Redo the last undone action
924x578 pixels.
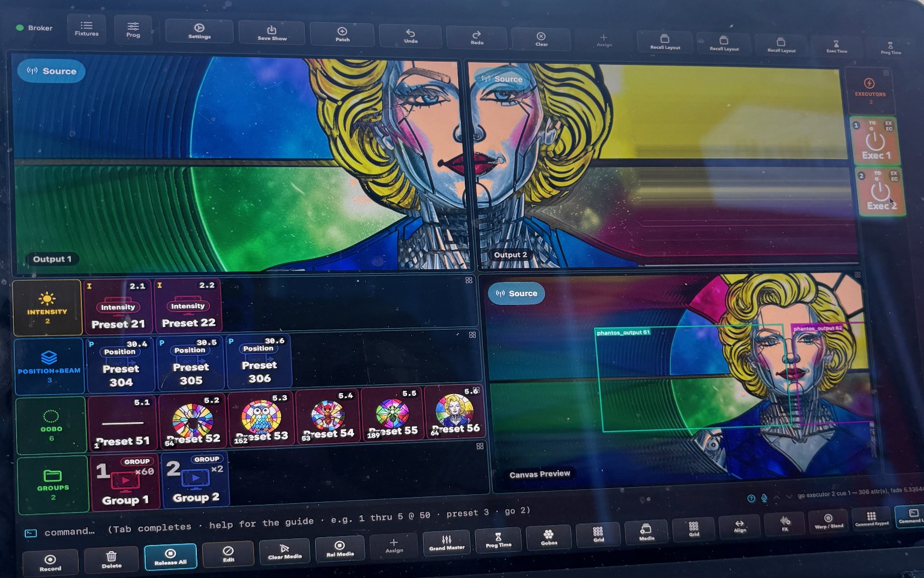click(477, 38)
